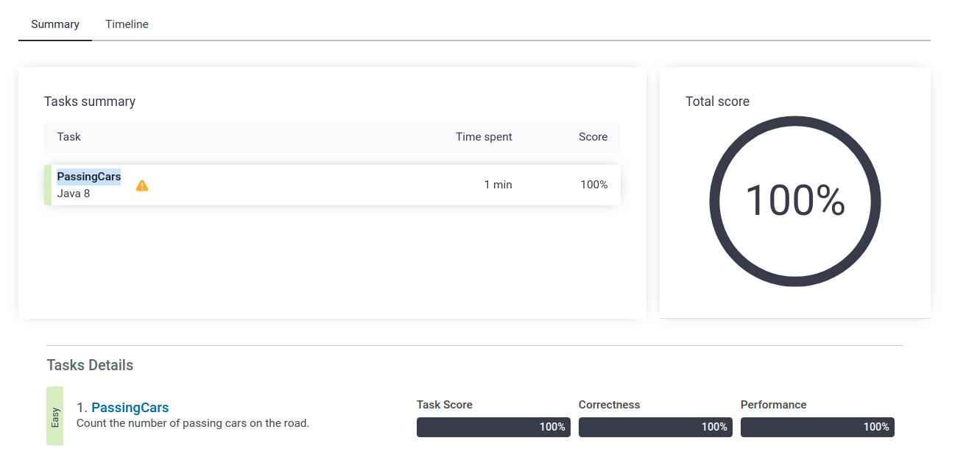The image size is (980, 460).
Task: Click the Java 8 language label
Action: [74, 194]
